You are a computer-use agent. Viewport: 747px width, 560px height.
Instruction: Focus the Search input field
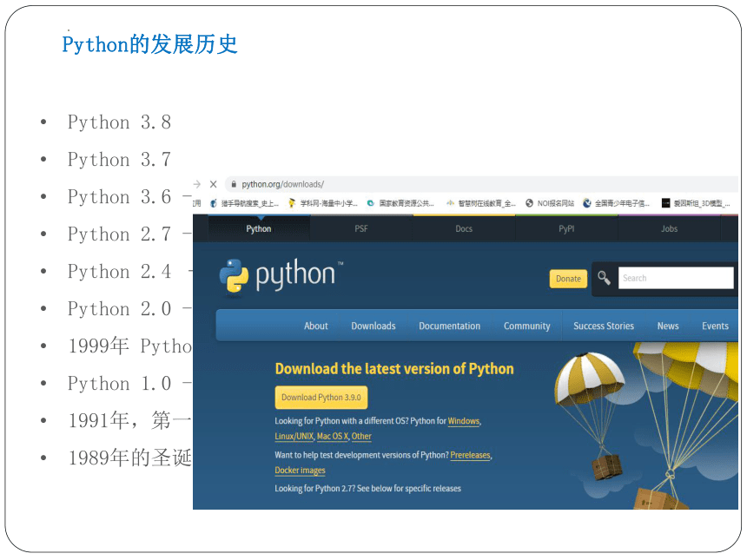(x=676, y=278)
